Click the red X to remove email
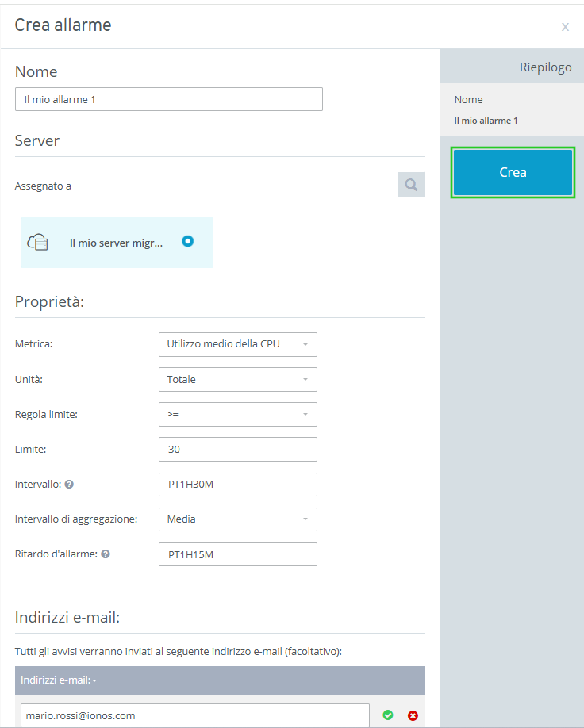This screenshot has height=728, width=584. pyautogui.click(x=413, y=715)
